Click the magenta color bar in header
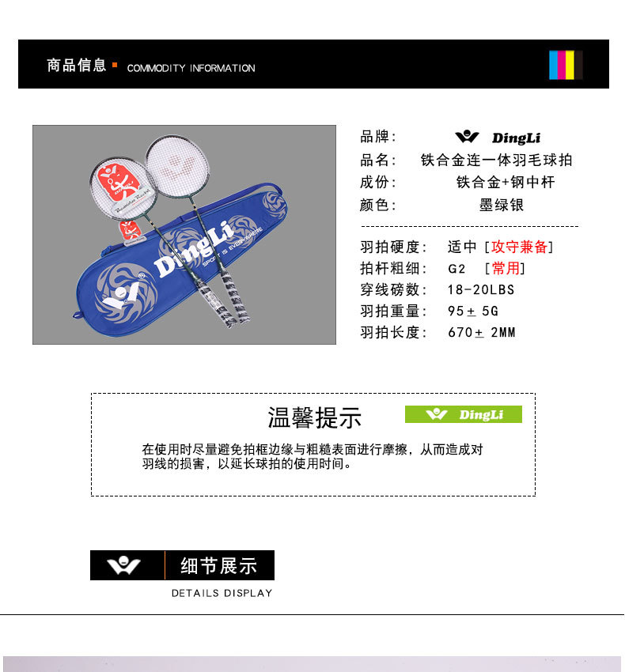The height and width of the screenshot is (672, 625). coord(562,65)
